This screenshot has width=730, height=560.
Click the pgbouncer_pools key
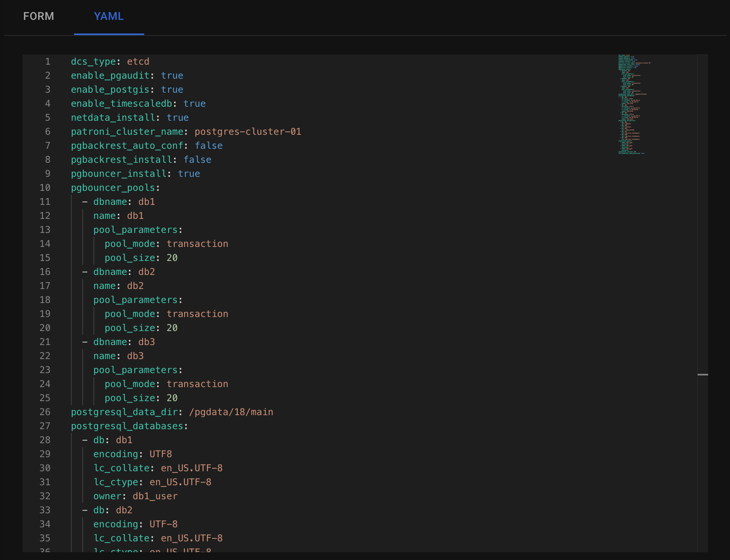(x=113, y=188)
